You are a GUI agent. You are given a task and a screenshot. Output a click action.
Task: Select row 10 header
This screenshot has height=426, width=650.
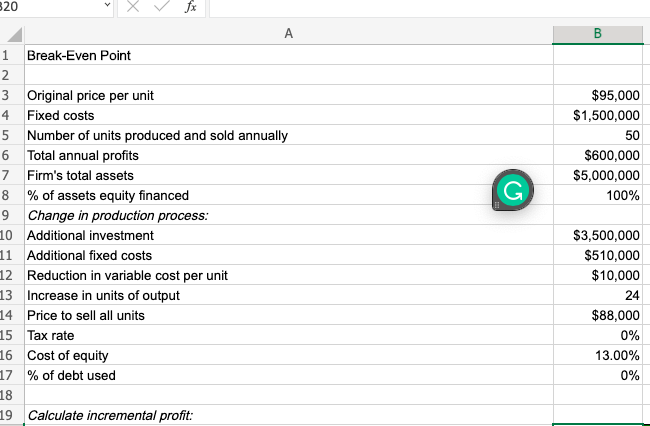click(x=6, y=236)
